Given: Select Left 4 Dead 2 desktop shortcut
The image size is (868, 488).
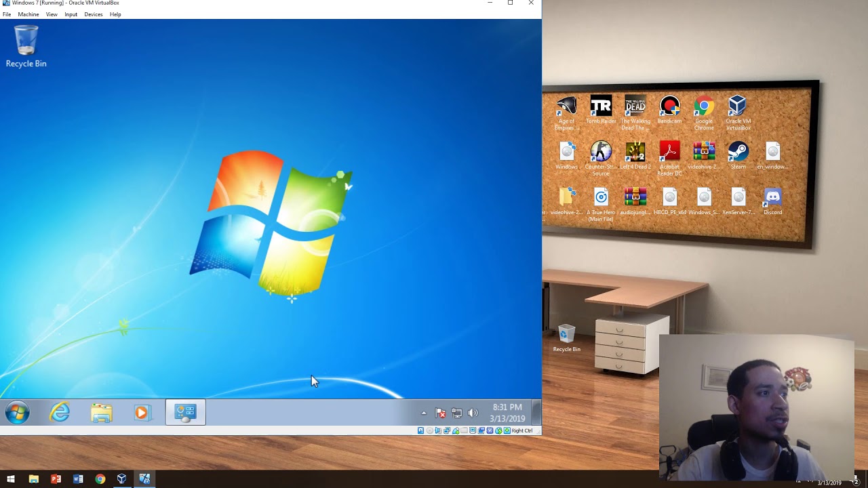Looking at the screenshot, I should tap(635, 155).
